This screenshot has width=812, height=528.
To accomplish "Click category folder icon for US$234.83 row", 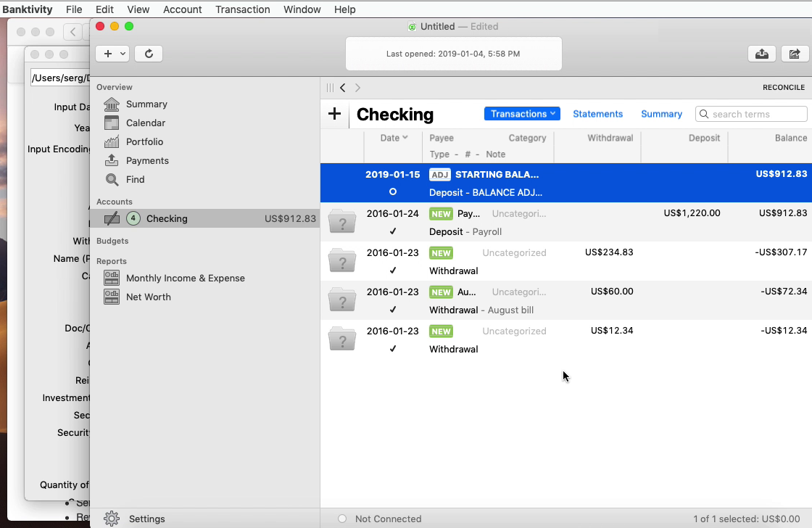I will (x=341, y=260).
